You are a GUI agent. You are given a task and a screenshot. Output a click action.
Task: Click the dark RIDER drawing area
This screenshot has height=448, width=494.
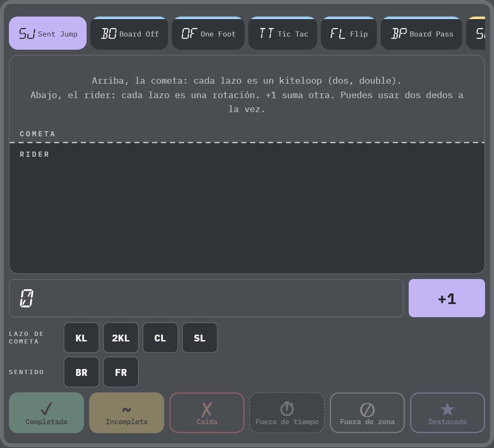[247, 208]
